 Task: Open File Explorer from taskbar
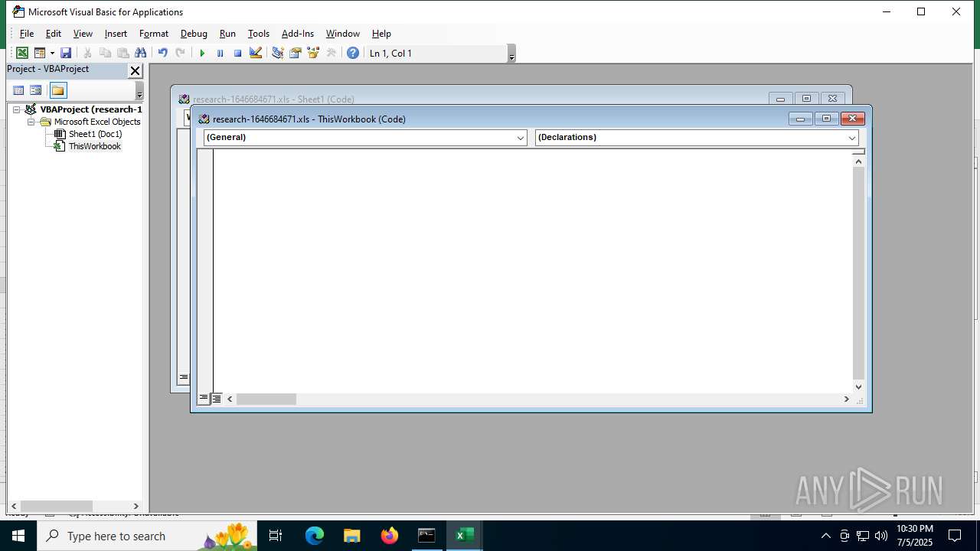click(351, 536)
